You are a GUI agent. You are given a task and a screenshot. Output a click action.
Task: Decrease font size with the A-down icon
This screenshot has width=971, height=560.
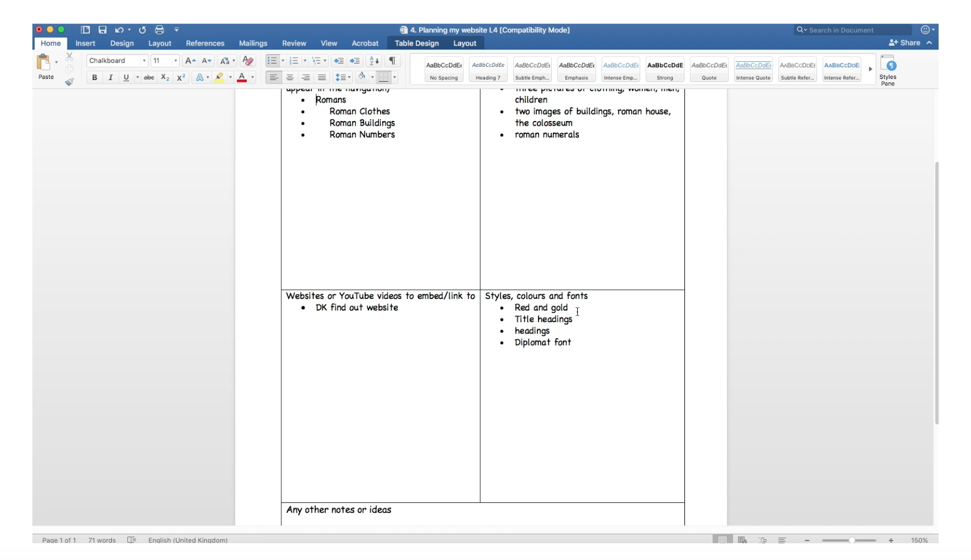206,60
